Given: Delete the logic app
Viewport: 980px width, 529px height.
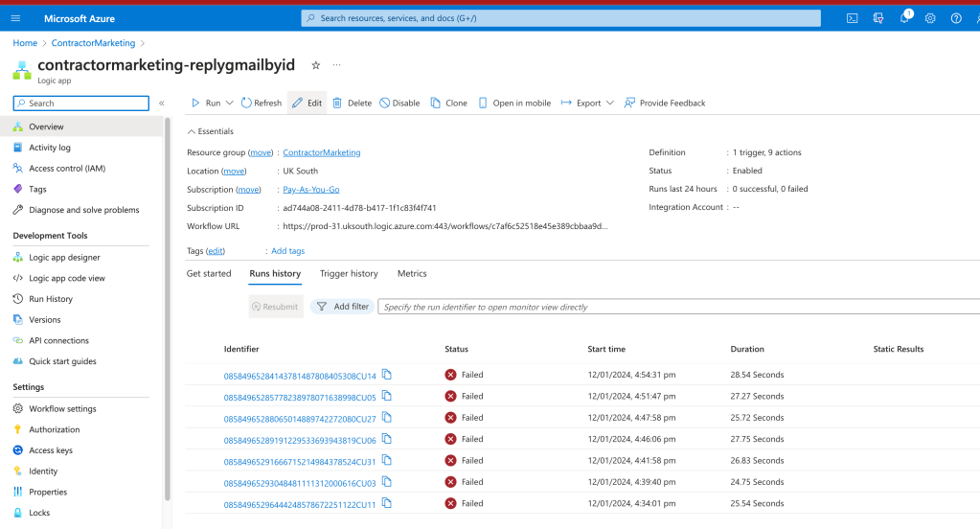Looking at the screenshot, I should (352, 103).
